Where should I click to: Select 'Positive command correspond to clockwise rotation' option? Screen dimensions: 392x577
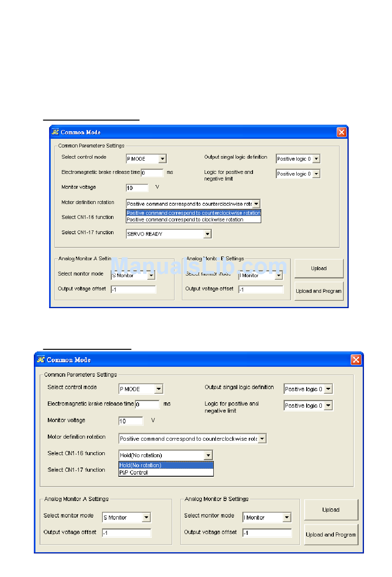click(x=194, y=220)
